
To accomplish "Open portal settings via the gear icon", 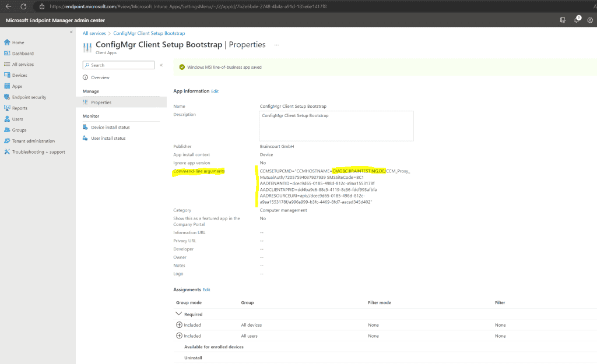I will (x=590, y=19).
